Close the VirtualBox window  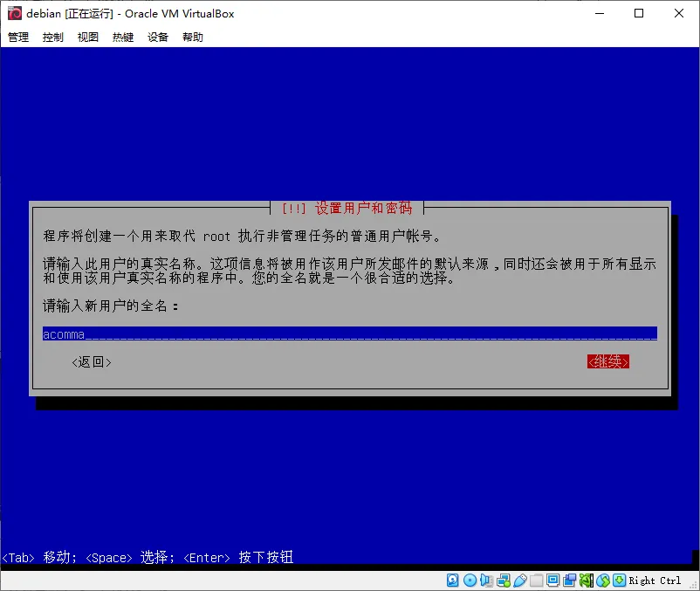pyautogui.click(x=679, y=13)
